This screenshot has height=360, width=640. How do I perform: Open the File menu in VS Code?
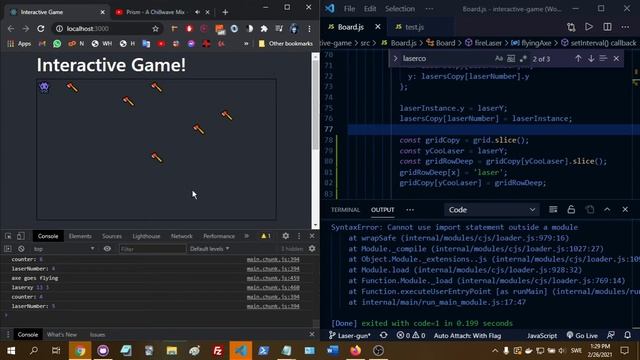[349, 9]
